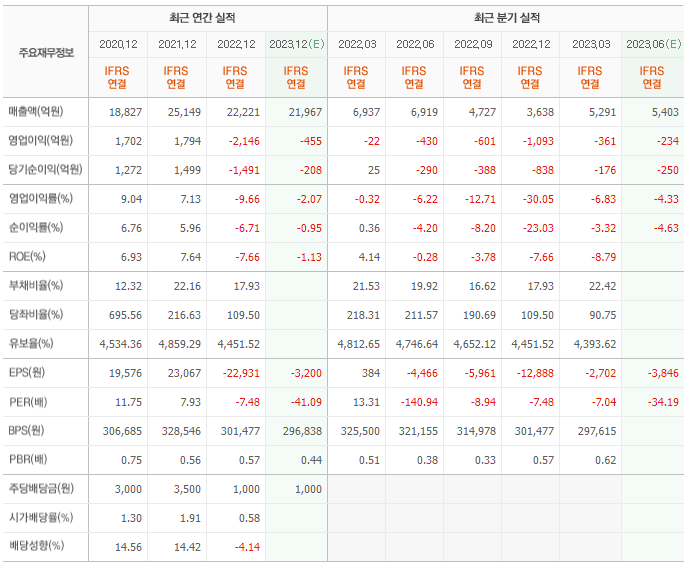Image resolution: width=691 pixels, height=565 pixels.
Task: Click the 2023.06(E) sales value 5,403
Action: tap(665, 112)
